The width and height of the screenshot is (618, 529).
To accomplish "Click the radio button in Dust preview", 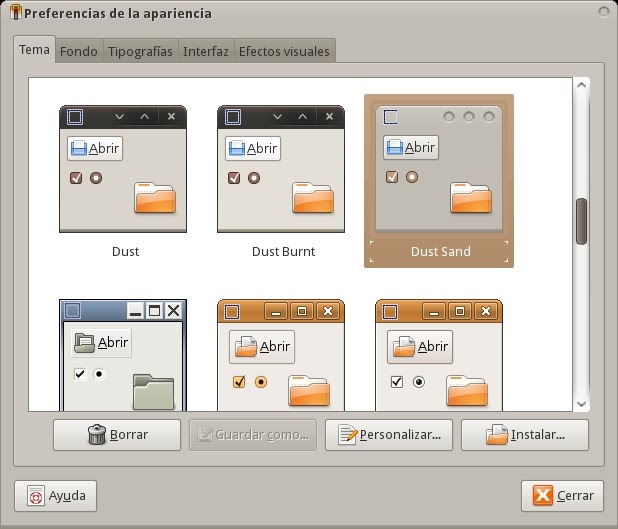I will click(96, 178).
